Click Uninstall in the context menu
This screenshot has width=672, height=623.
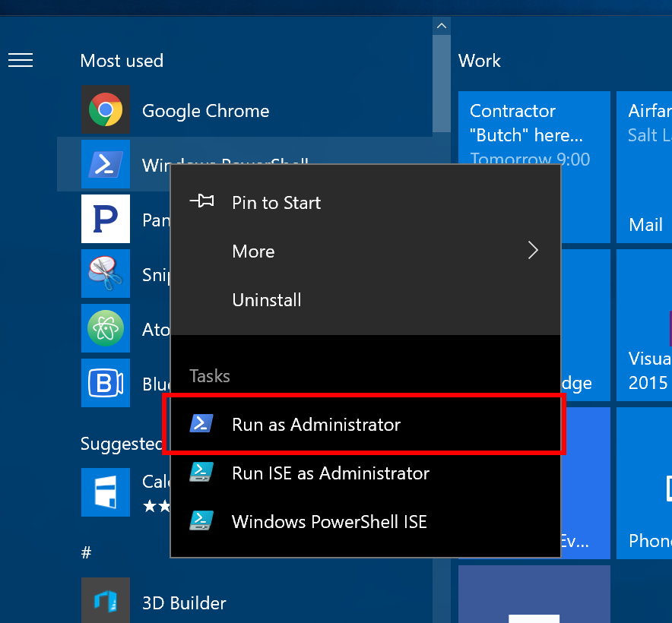(267, 300)
